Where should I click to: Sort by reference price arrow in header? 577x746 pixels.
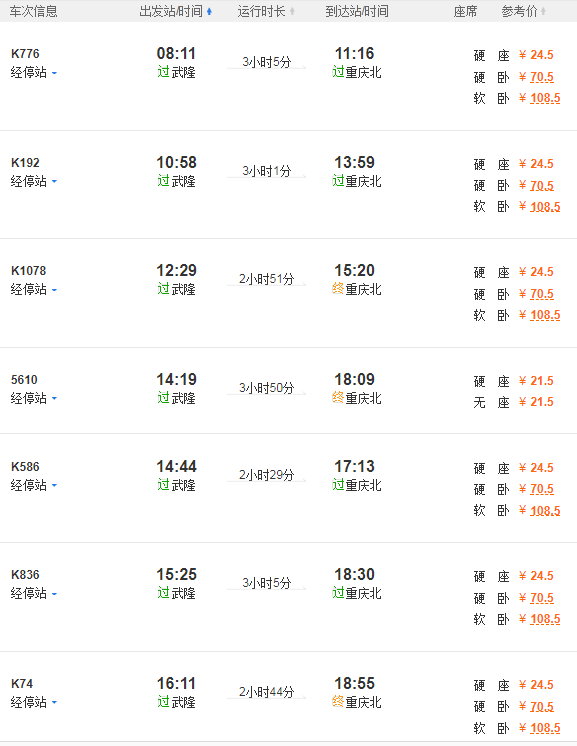click(x=543, y=11)
